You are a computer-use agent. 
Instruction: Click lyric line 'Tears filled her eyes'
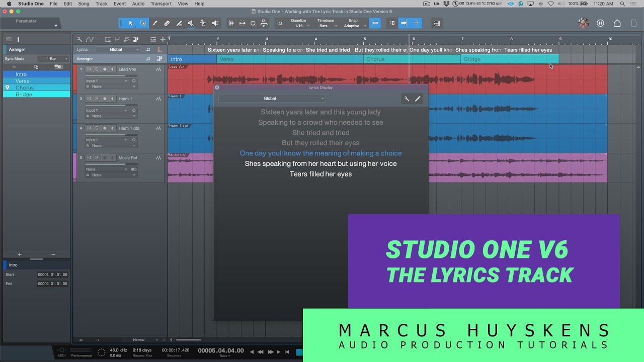click(320, 174)
